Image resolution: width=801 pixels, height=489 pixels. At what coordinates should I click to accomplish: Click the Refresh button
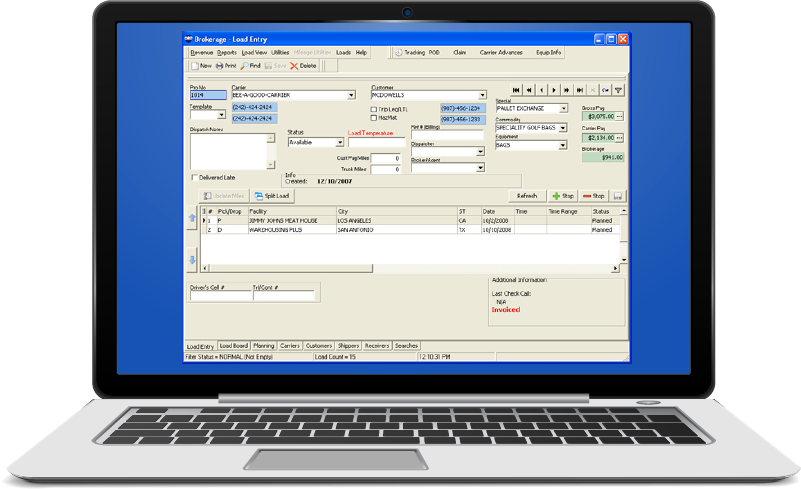coord(526,196)
